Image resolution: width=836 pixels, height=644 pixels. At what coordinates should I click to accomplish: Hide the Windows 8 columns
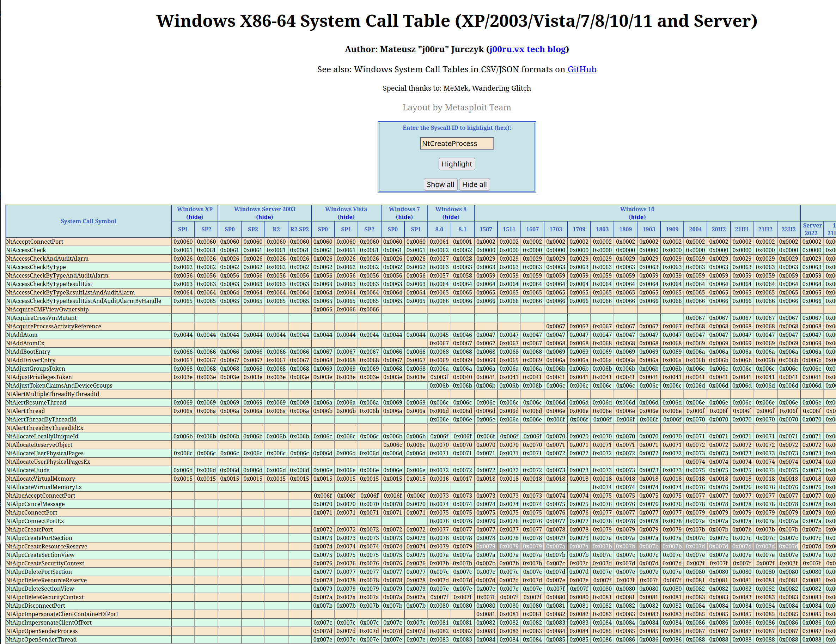tap(451, 217)
